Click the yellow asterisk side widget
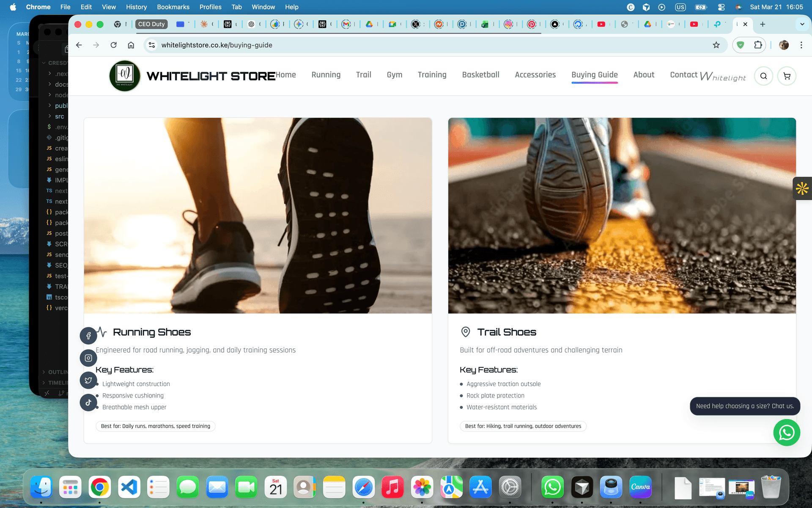Screen dimensions: 812x508 (x=802, y=188)
